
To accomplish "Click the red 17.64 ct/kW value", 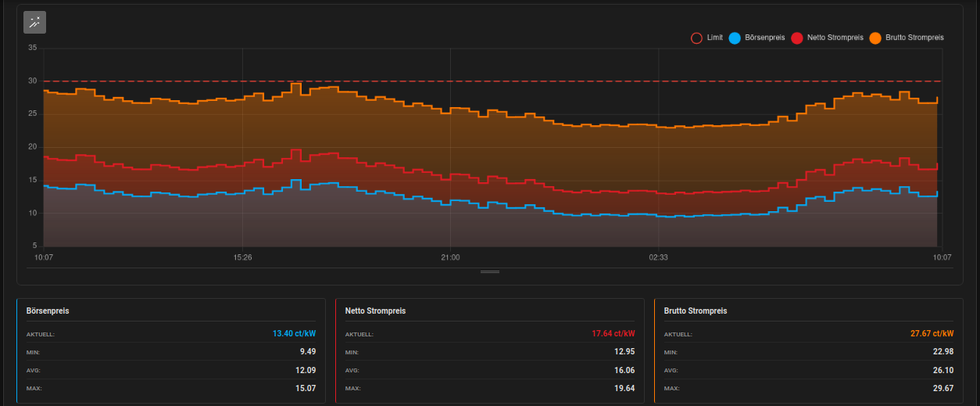I will click(x=613, y=333).
